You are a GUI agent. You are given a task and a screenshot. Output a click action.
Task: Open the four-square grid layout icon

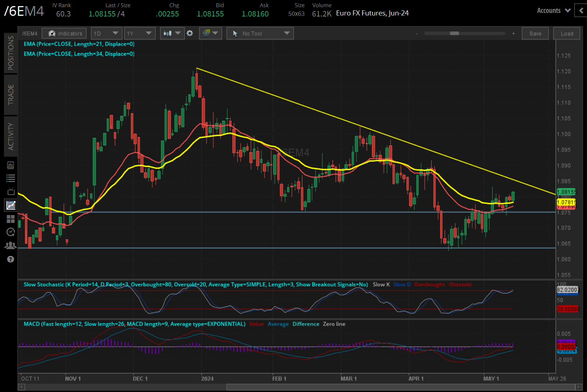11,219
